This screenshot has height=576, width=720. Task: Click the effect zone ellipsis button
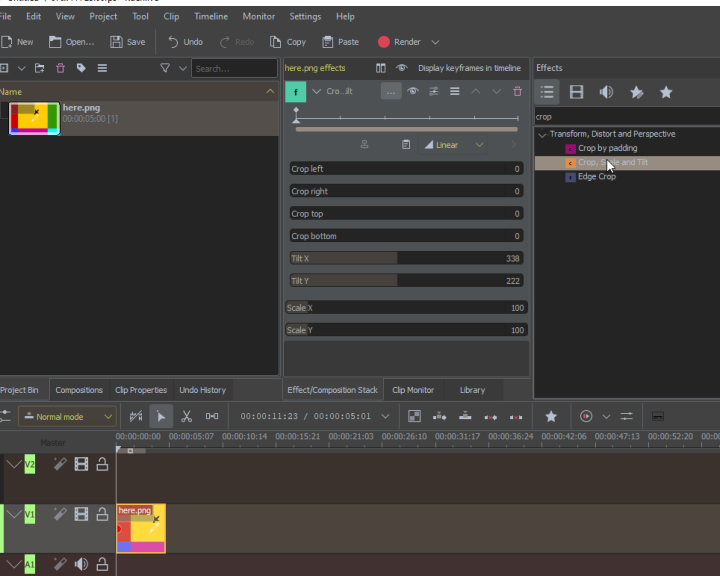click(391, 91)
